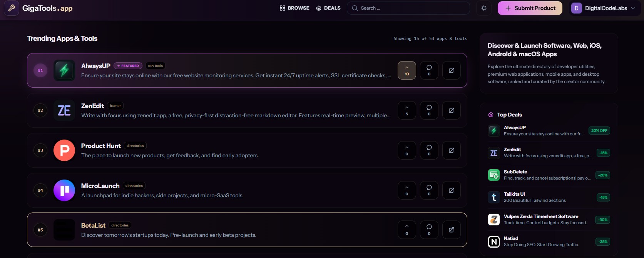Image resolution: width=644 pixels, height=258 pixels.
Task: Click the Tailkits UI t logo
Action: click(494, 197)
